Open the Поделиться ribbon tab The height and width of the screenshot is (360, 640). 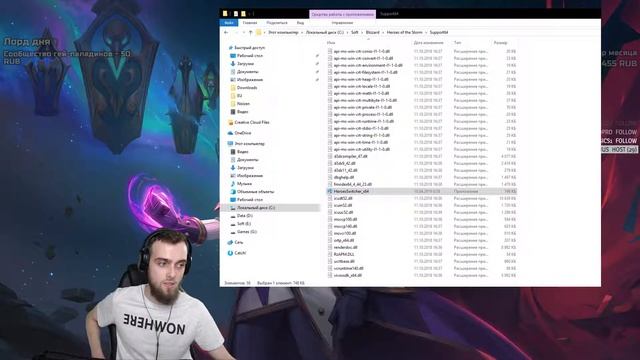pos(277,23)
